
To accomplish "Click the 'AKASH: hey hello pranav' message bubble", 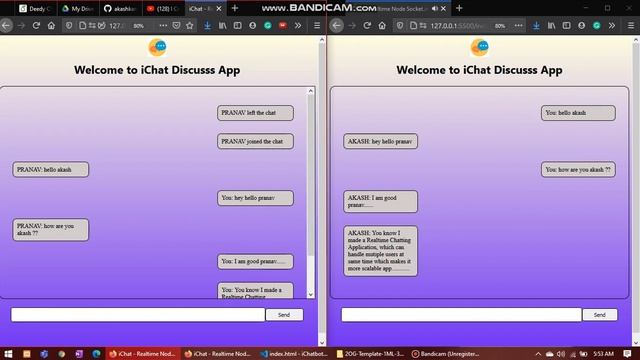I will coord(380,141).
